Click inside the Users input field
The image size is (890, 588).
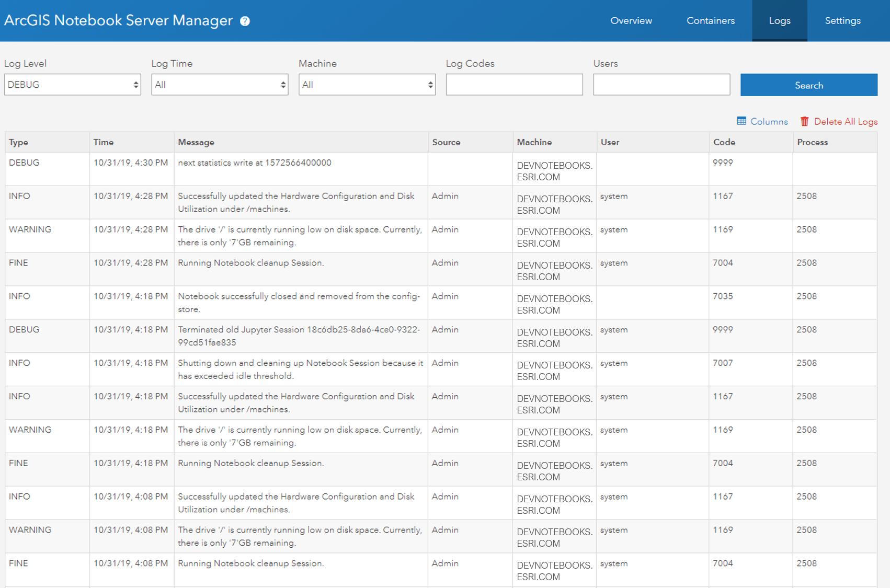tap(661, 84)
